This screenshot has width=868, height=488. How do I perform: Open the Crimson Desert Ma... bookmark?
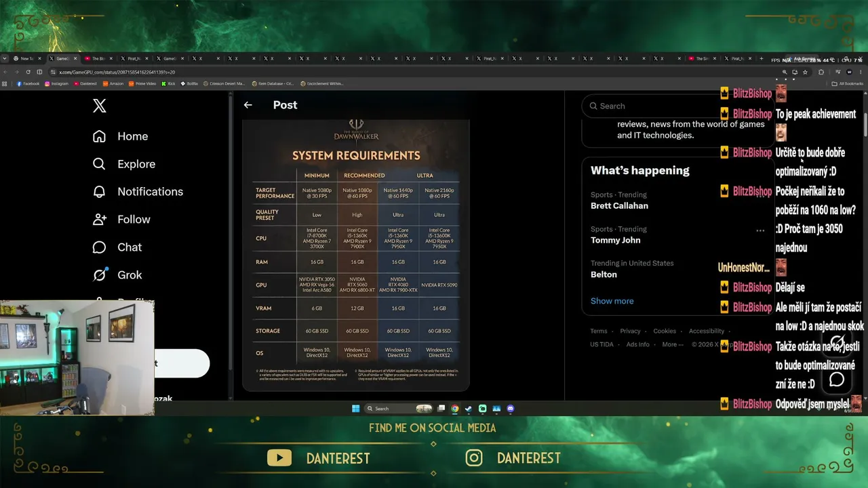coord(224,83)
